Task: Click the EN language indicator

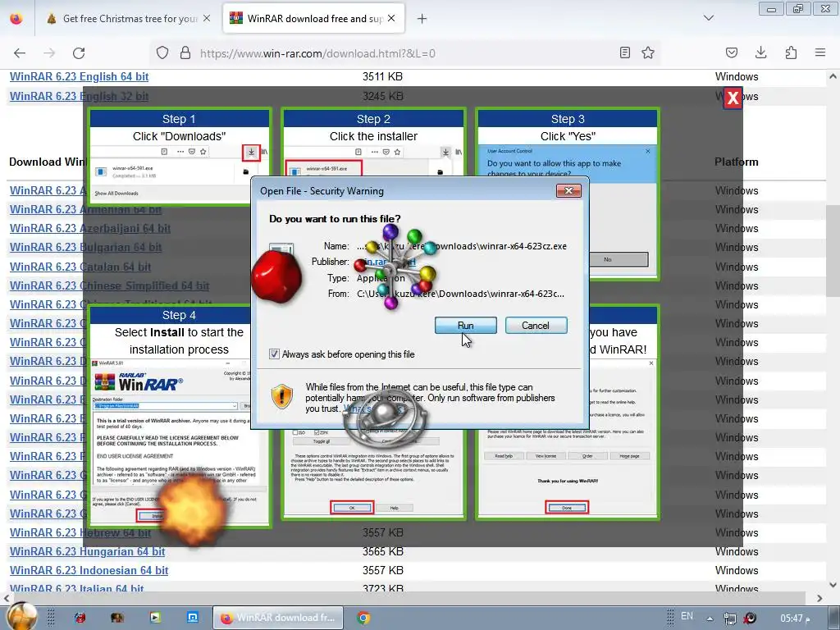Action: (687, 616)
